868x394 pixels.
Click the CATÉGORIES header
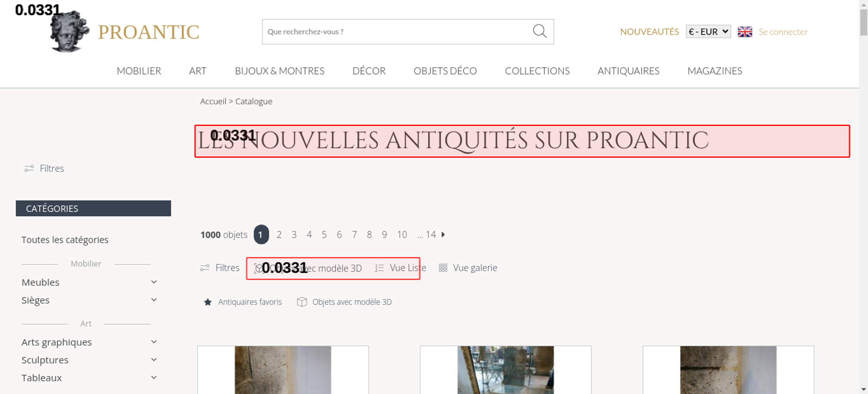tap(93, 208)
